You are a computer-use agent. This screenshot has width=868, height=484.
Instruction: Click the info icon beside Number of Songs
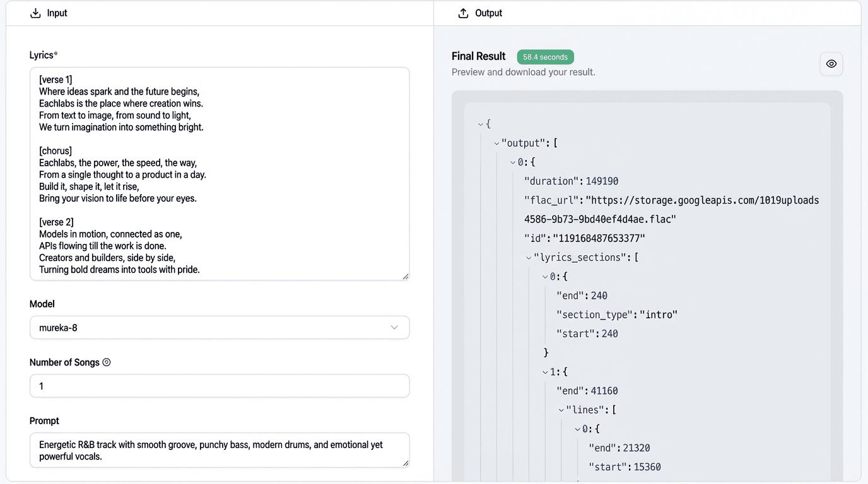107,362
